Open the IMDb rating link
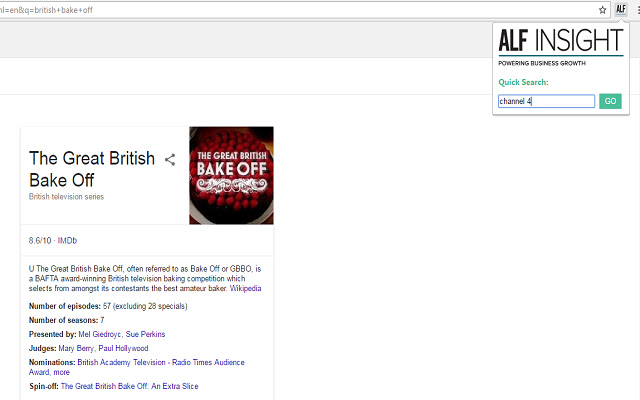 tap(67, 240)
